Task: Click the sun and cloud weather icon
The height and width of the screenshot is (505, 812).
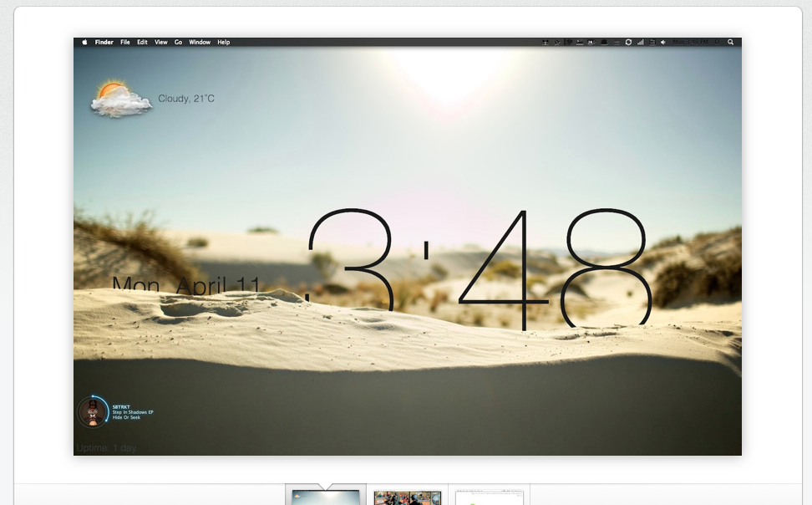Action: coord(121,99)
